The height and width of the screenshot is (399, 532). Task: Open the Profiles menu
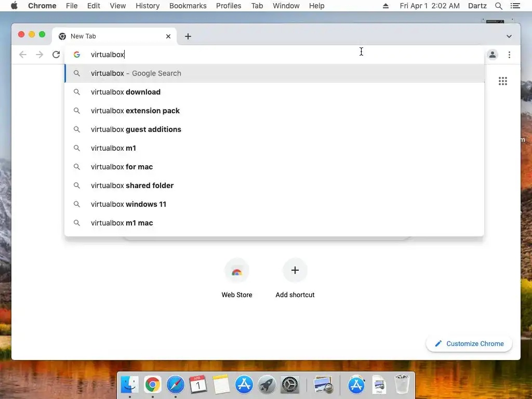click(x=229, y=6)
